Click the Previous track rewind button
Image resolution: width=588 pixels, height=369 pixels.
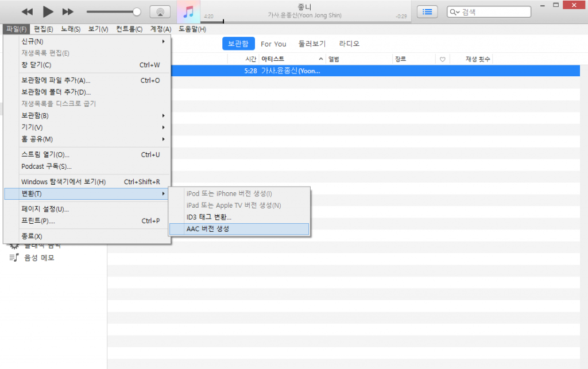[x=27, y=12]
